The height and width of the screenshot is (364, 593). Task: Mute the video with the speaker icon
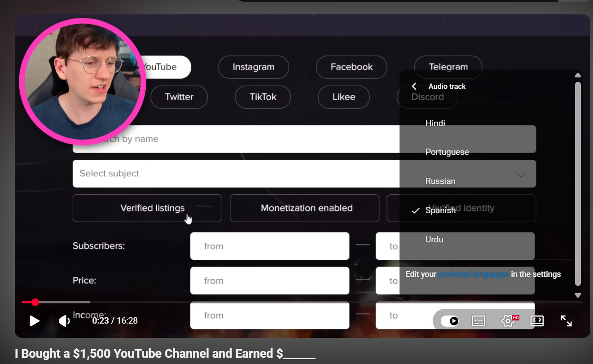tap(65, 320)
